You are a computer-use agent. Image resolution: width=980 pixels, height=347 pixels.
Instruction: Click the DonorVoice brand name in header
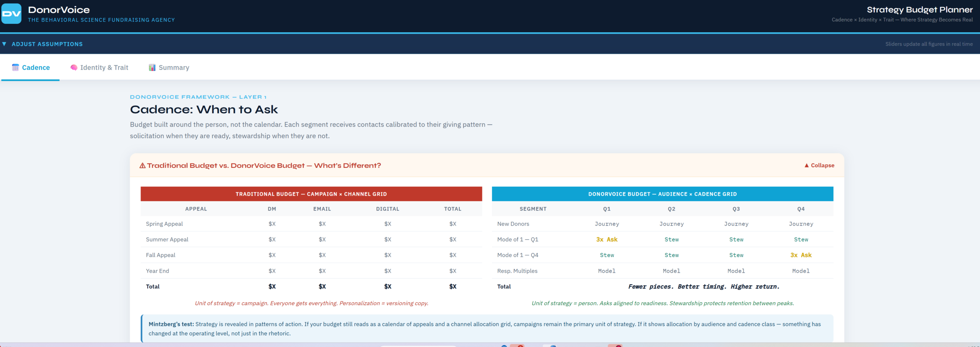tap(59, 10)
